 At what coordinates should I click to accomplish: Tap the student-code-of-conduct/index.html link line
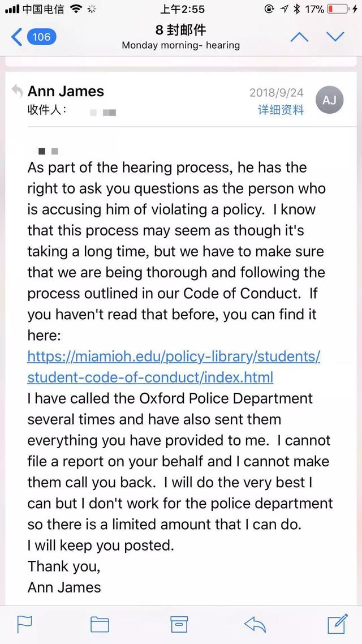click(x=150, y=377)
